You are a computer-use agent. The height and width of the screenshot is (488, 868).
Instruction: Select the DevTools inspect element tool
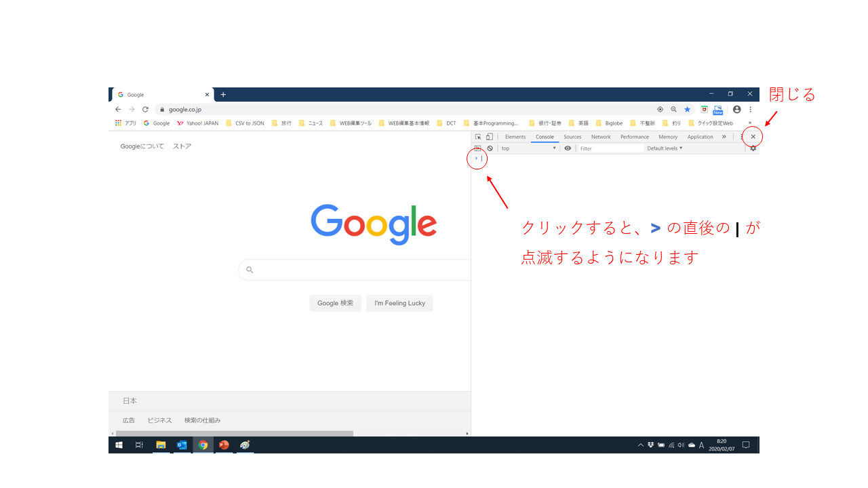point(478,137)
